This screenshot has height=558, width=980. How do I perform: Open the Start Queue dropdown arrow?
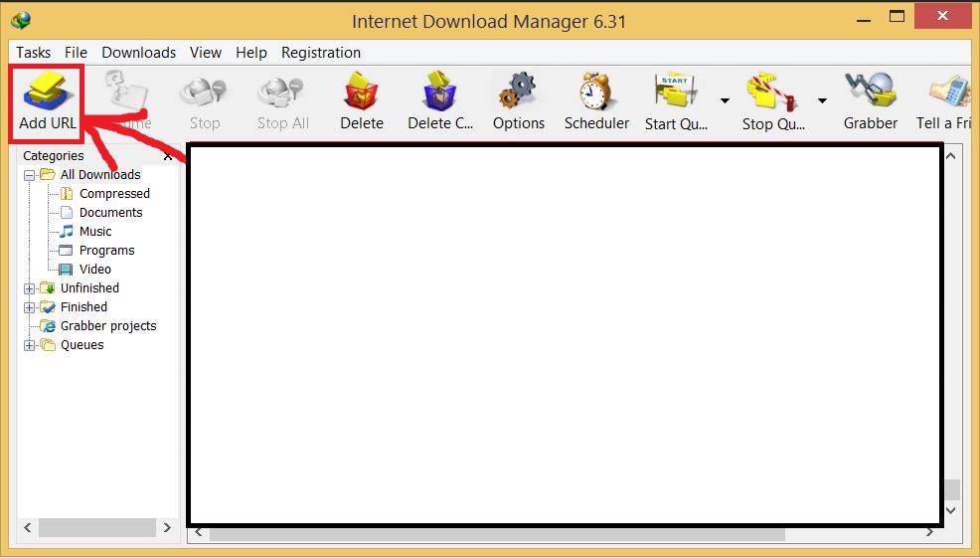(x=725, y=100)
